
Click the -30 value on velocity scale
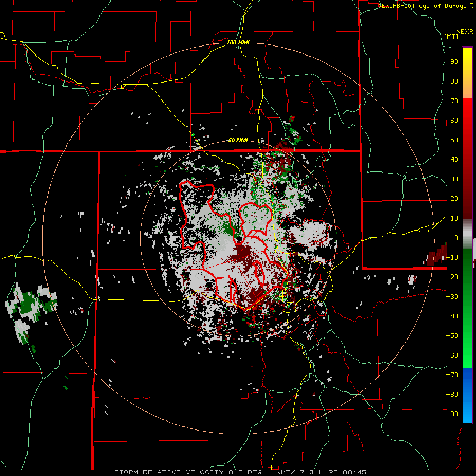[x=452, y=297]
